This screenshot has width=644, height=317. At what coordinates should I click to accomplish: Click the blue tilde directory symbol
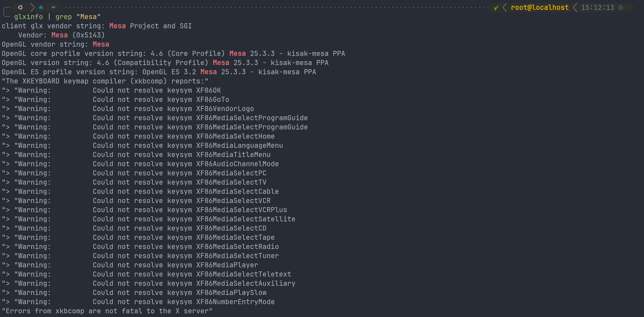pos(53,7)
